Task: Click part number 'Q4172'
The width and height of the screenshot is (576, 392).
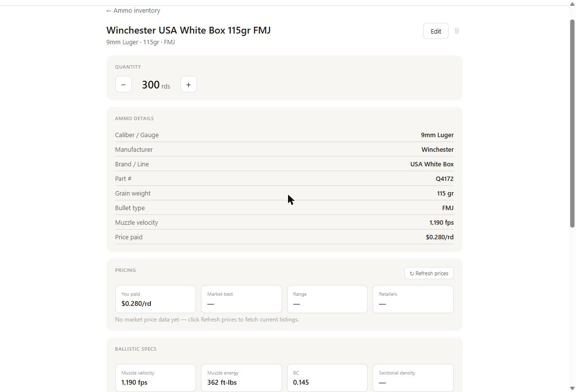Action: [x=445, y=179]
